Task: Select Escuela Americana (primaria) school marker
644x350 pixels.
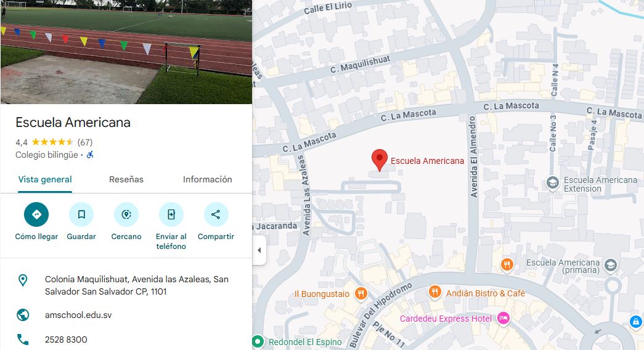Action: (611, 266)
